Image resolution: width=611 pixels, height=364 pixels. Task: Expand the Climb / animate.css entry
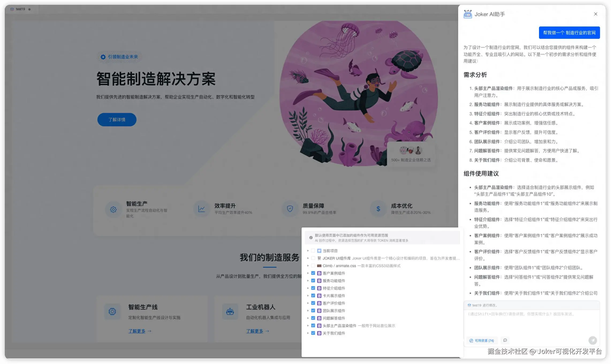[x=308, y=266]
